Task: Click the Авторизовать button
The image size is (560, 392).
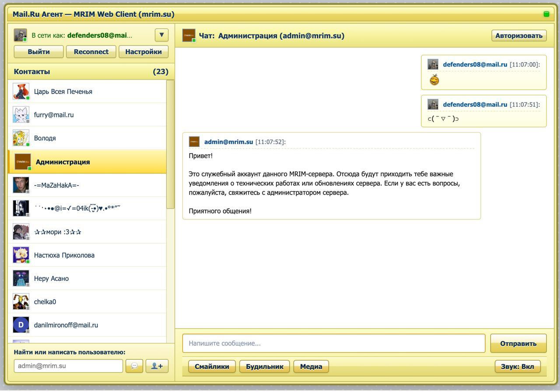Action: (519, 35)
